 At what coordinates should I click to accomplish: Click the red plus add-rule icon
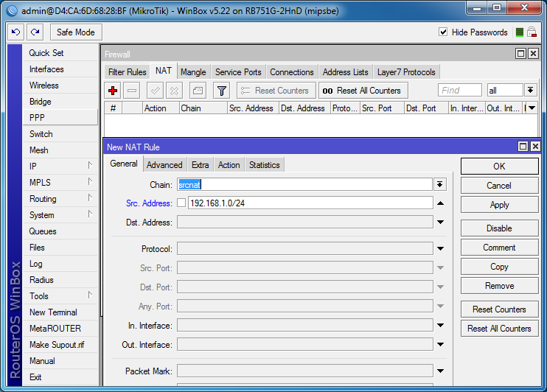(113, 91)
